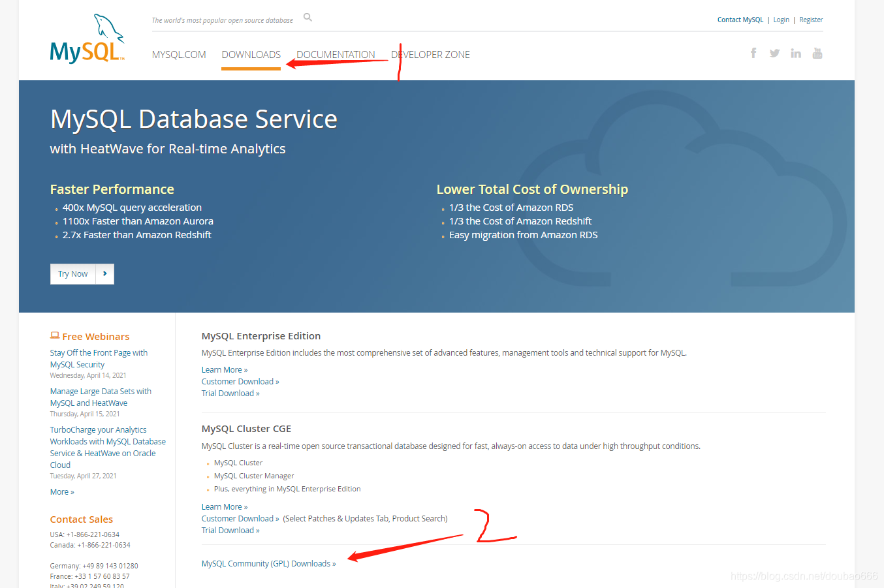Click the Register link
This screenshot has height=588, width=884.
coord(811,20)
